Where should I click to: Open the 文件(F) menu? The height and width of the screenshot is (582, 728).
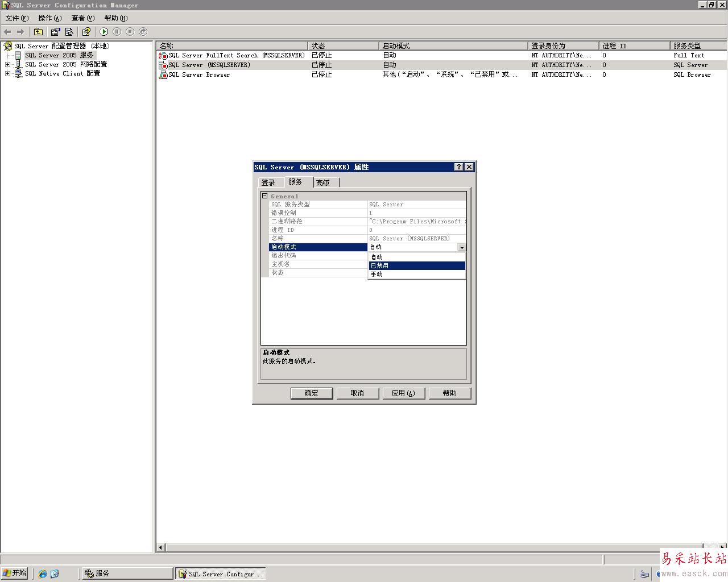tap(16, 18)
